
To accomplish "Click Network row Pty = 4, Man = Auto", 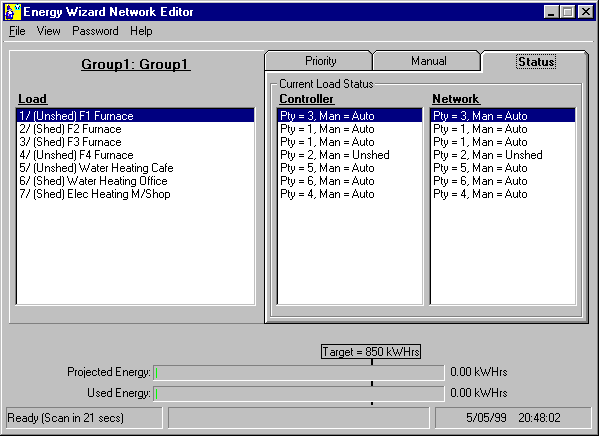I will point(503,194).
